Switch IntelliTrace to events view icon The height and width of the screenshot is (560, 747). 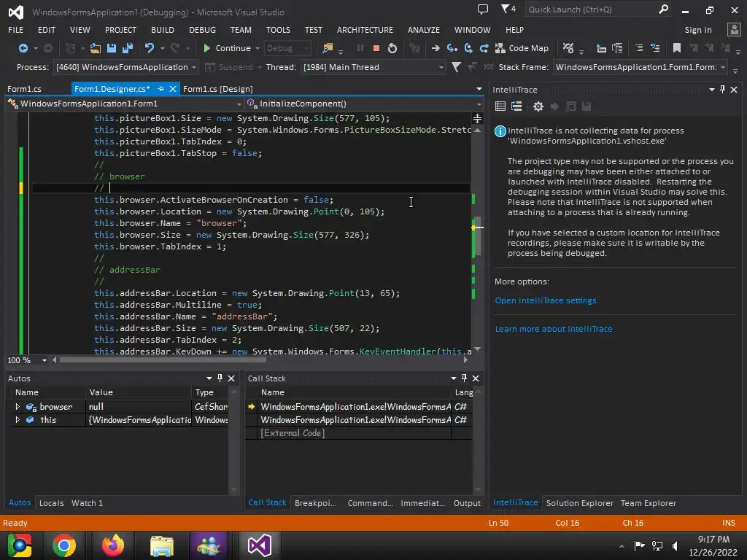tap(500, 106)
